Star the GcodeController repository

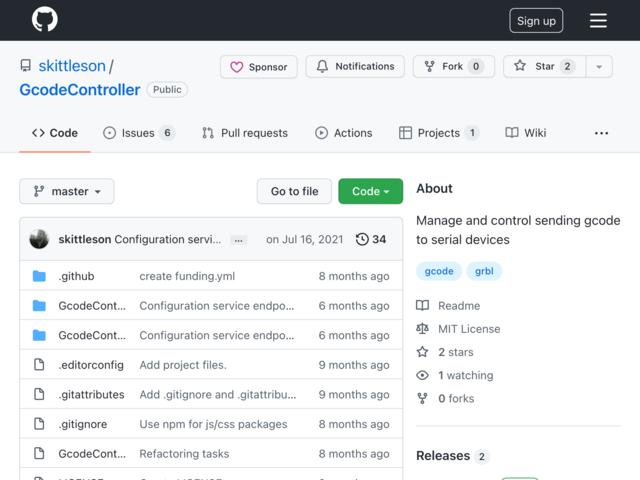543,67
